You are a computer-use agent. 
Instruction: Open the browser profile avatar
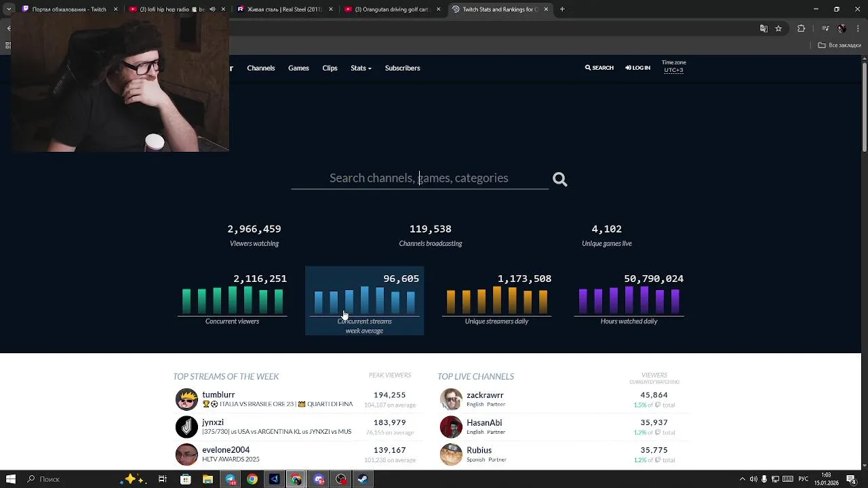pyautogui.click(x=842, y=28)
